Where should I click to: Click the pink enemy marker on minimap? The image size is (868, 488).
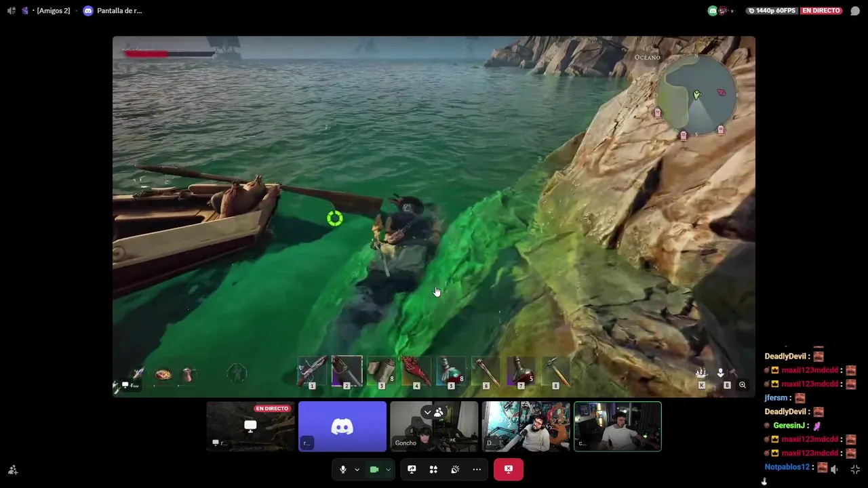click(722, 92)
